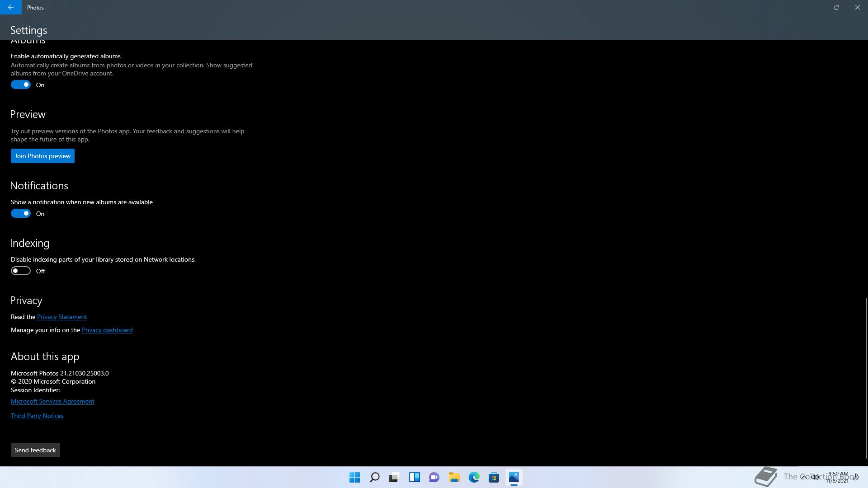Open Third Party Notices link

[x=37, y=416]
